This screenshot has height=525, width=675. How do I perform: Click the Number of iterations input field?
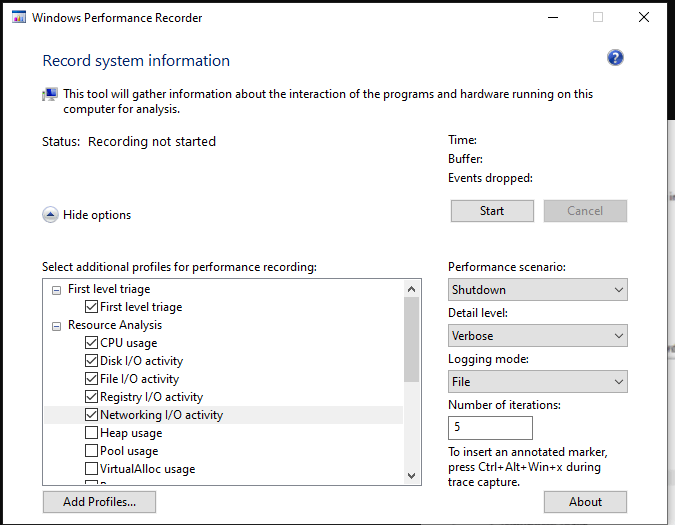point(490,428)
